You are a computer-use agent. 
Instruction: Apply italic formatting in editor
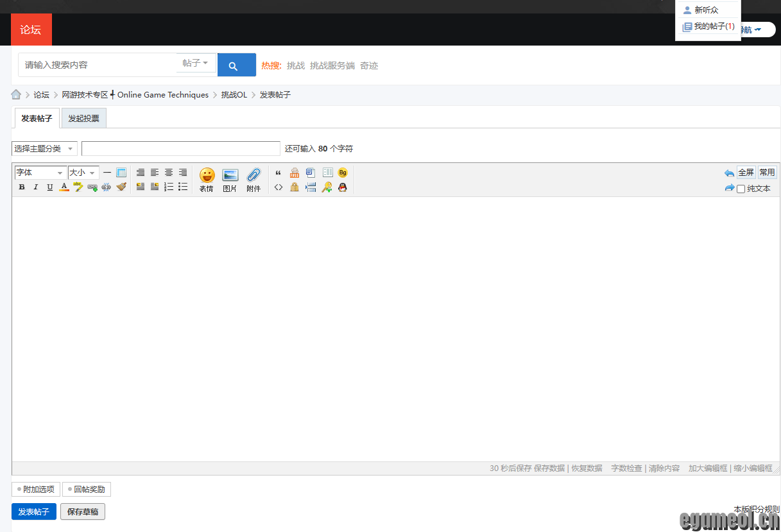[36, 187]
